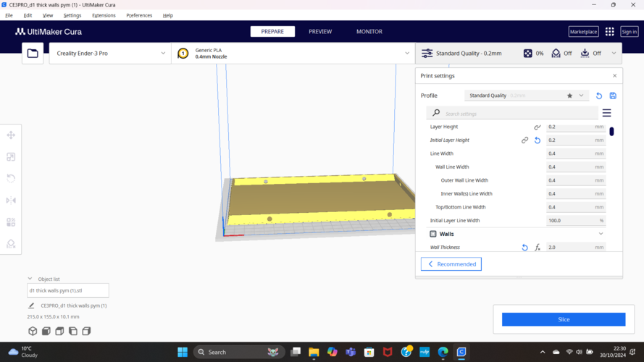Click the Recommended settings button
Image resolution: width=644 pixels, height=362 pixels.
451,264
